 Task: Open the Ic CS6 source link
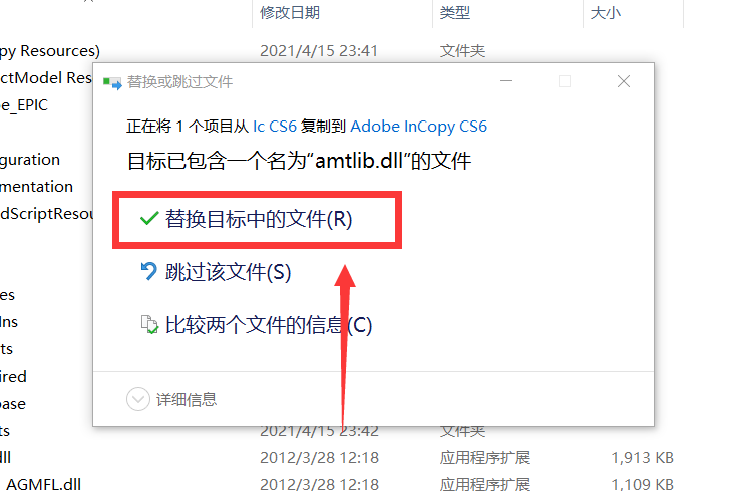[x=275, y=126]
